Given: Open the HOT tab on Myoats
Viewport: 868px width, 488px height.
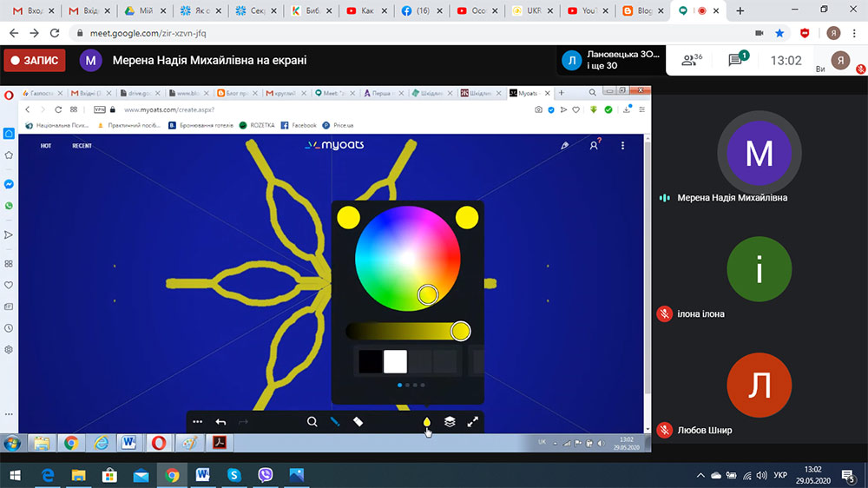Looking at the screenshot, I should 46,146.
